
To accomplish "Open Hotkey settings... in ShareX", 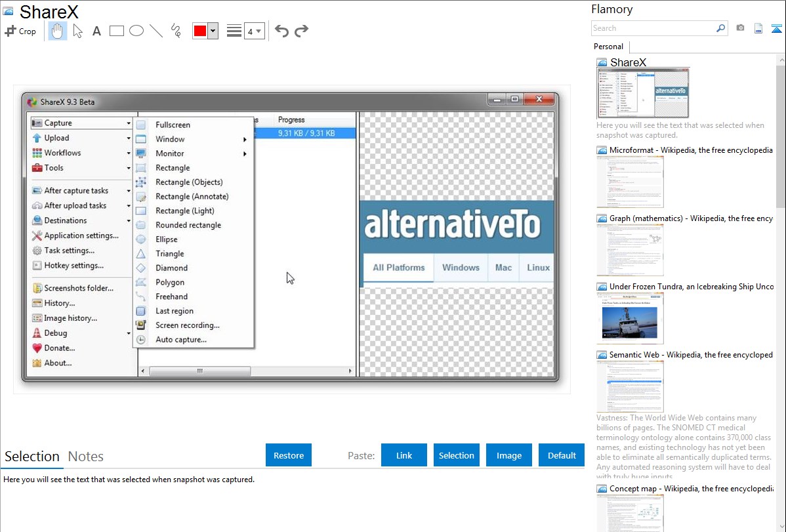I will point(73,266).
